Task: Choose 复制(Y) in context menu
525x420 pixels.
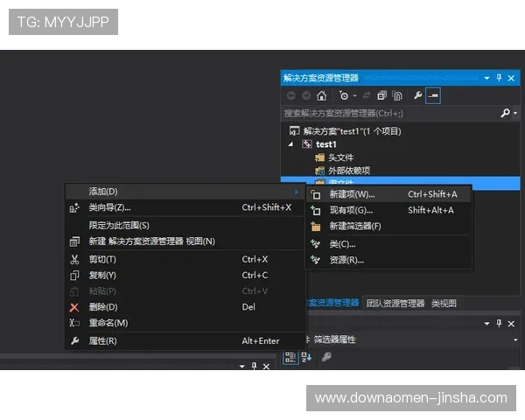Action: tap(185, 276)
